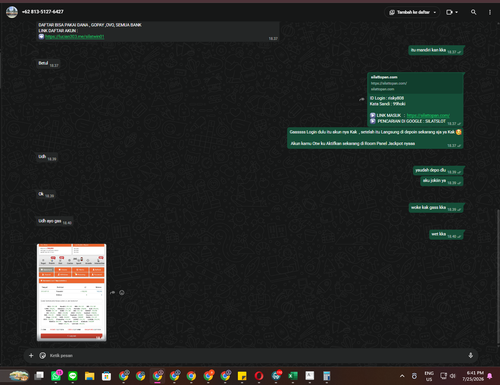Search within this chat using magnifier icon
This screenshot has height=385, width=500.
click(473, 12)
